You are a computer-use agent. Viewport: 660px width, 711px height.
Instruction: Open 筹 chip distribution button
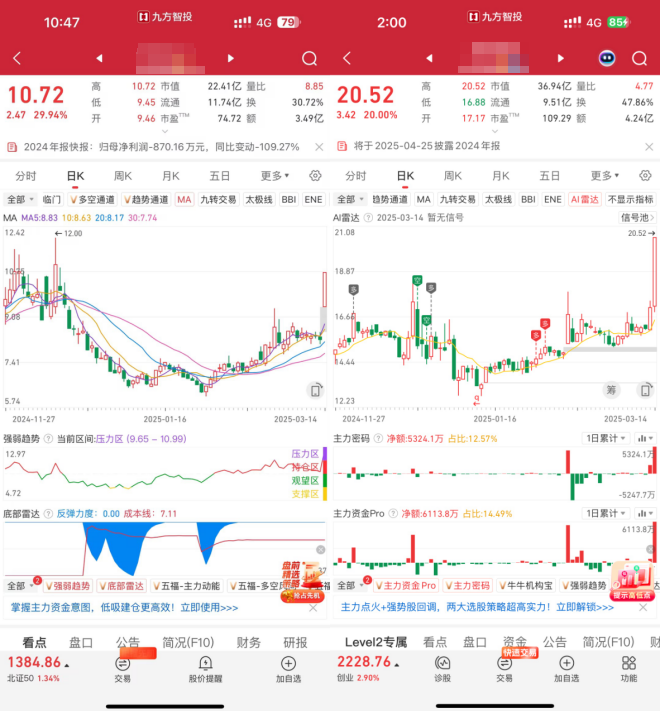click(x=611, y=390)
